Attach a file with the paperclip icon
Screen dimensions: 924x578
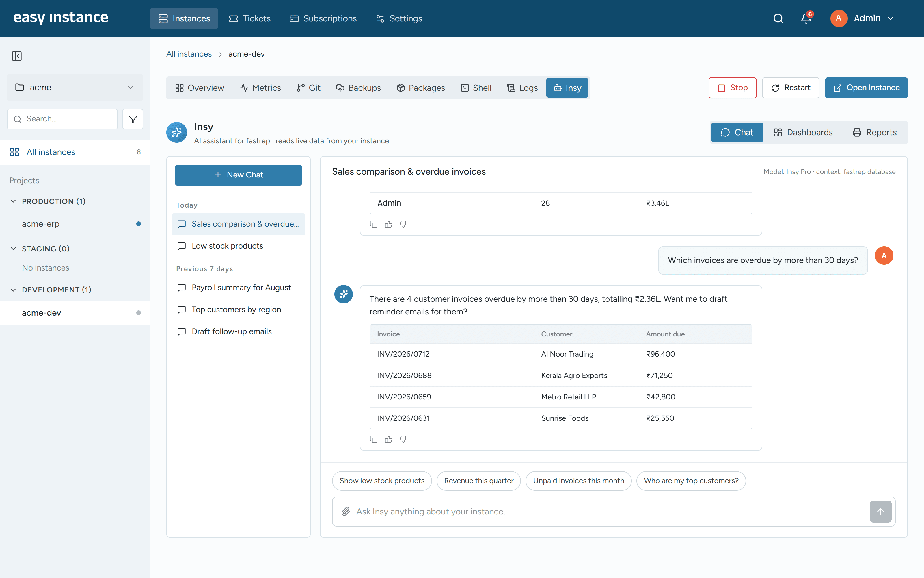pyautogui.click(x=346, y=512)
